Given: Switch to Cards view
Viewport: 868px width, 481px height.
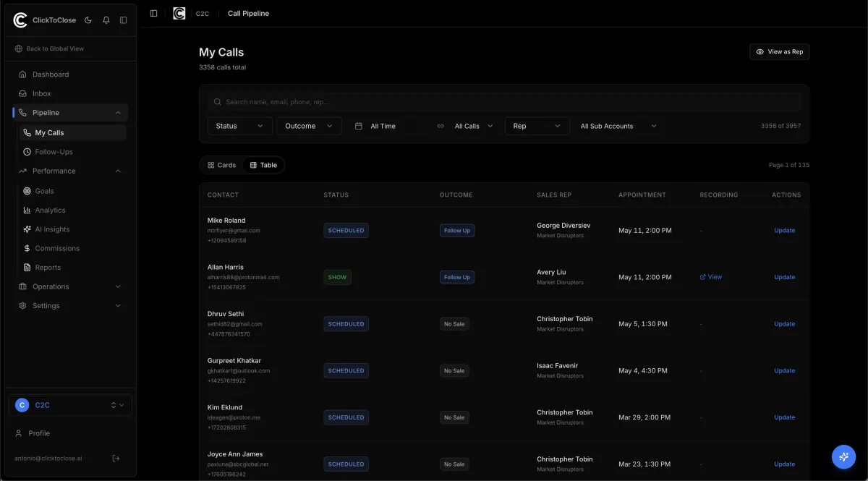Looking at the screenshot, I should click(221, 165).
